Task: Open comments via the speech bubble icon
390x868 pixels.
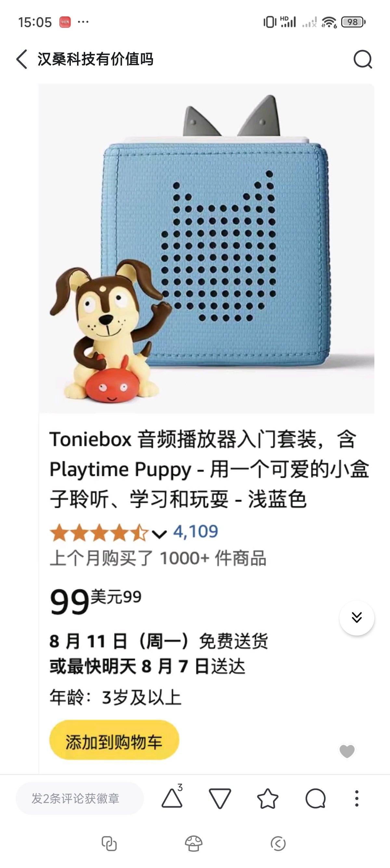Action: point(316,798)
